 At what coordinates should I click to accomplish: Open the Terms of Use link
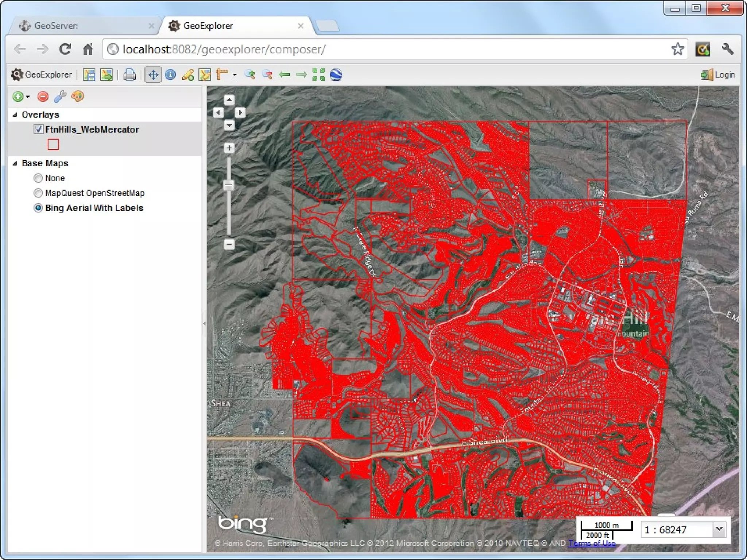[x=592, y=543]
